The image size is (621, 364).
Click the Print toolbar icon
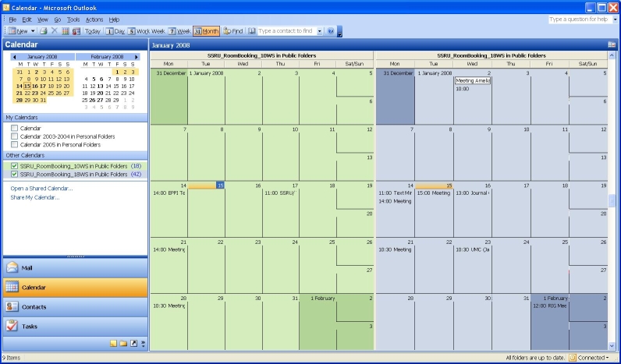(44, 31)
